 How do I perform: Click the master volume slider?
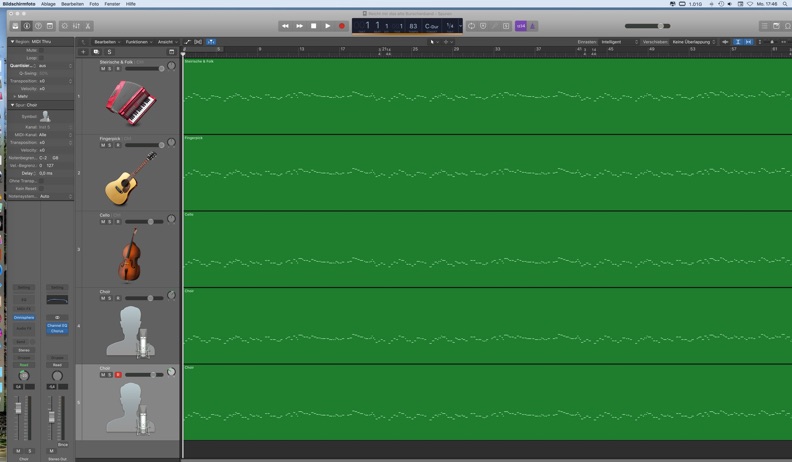point(648,26)
